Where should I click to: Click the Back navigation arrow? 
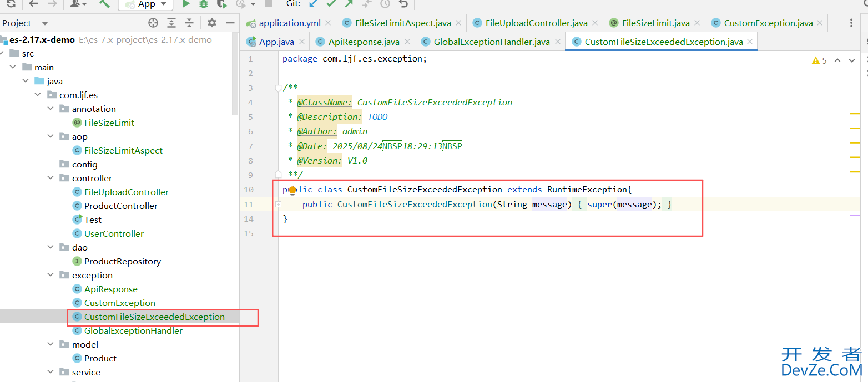pyautogui.click(x=33, y=3)
